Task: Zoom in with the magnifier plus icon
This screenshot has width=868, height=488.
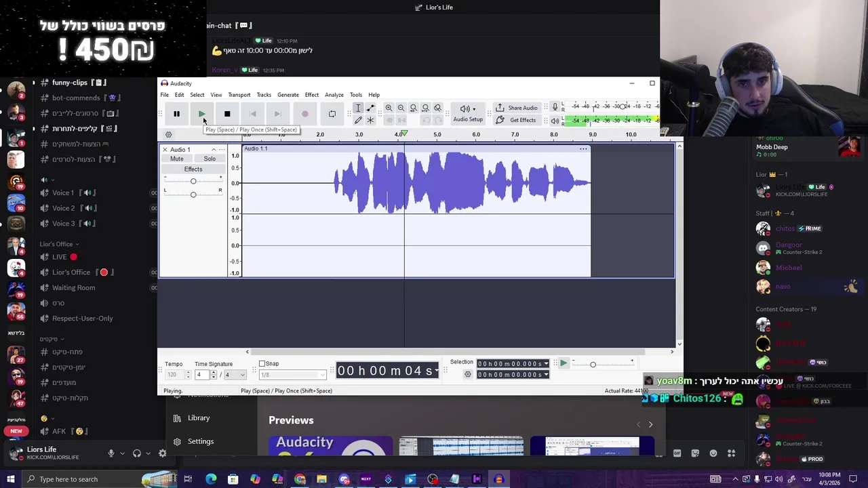Action: 389,108
